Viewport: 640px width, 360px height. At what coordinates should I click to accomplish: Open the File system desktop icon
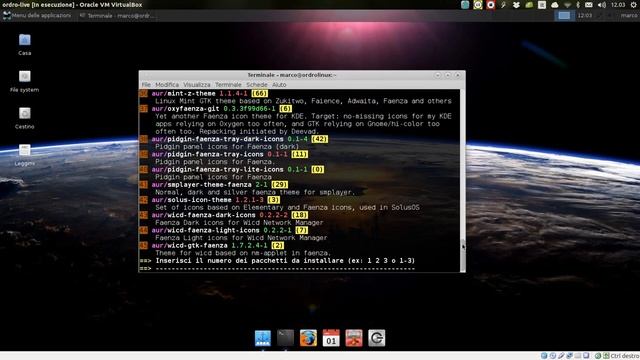(x=24, y=81)
